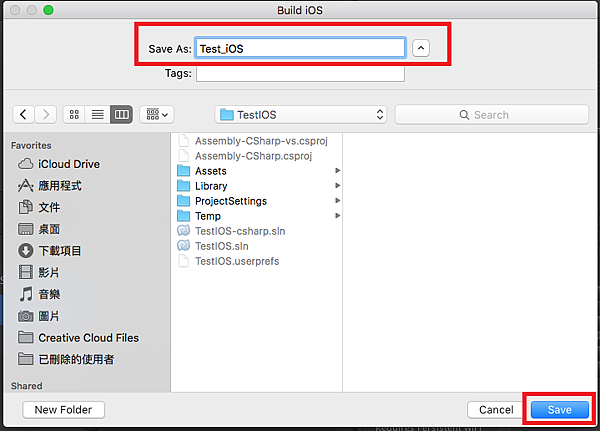The width and height of the screenshot is (600, 431).
Task: Create a New Folder
Action: pos(64,410)
